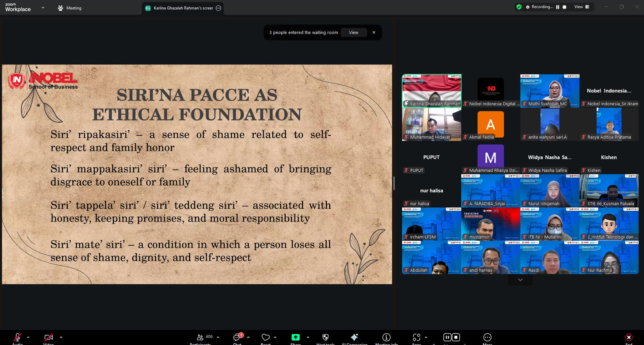Screen dimensions: 644x345
Task: Expand the audio options arrow
Action: 28,337
